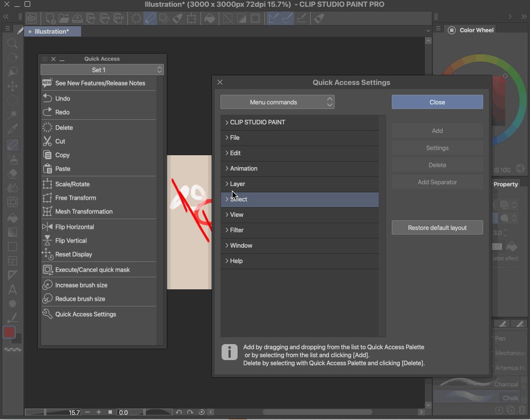The image size is (530, 420).
Task: Expand the View category
Action: click(x=299, y=215)
